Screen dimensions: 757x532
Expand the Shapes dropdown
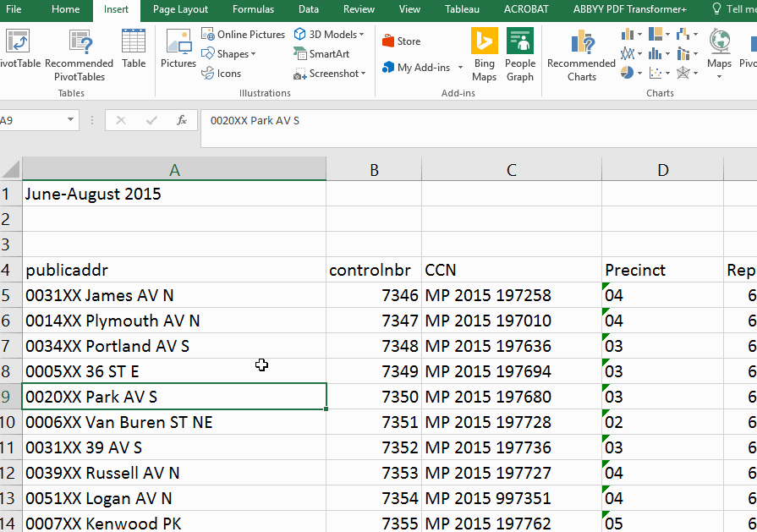coord(253,54)
